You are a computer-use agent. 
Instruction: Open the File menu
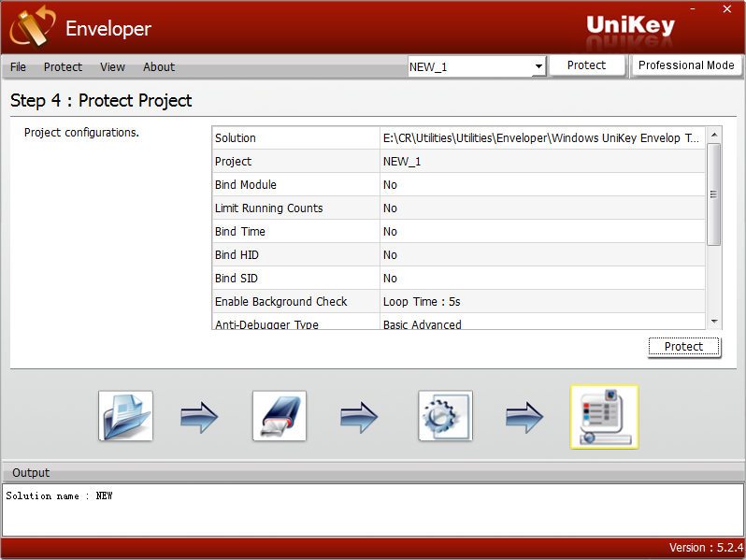pyautogui.click(x=18, y=67)
